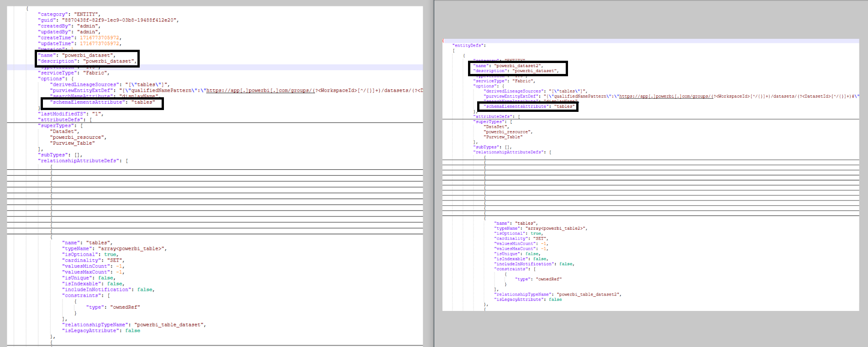Click "description": "powerbi_dataset" in right pane

point(516,71)
